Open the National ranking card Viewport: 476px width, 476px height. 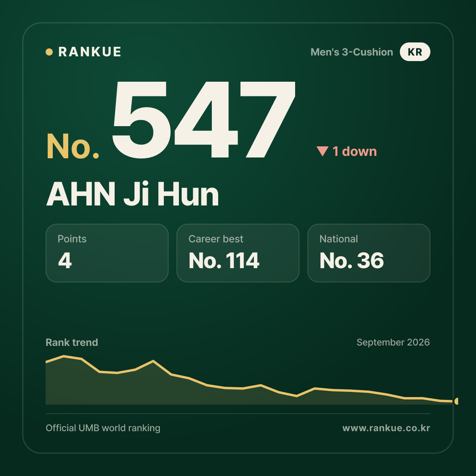369,253
